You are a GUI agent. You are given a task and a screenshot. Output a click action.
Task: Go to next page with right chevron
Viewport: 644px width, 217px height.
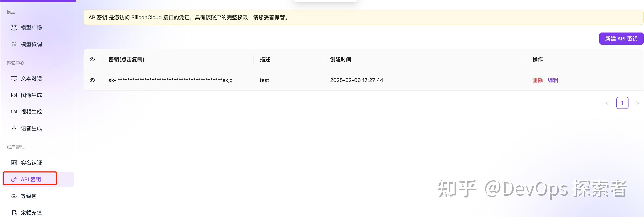tap(638, 103)
